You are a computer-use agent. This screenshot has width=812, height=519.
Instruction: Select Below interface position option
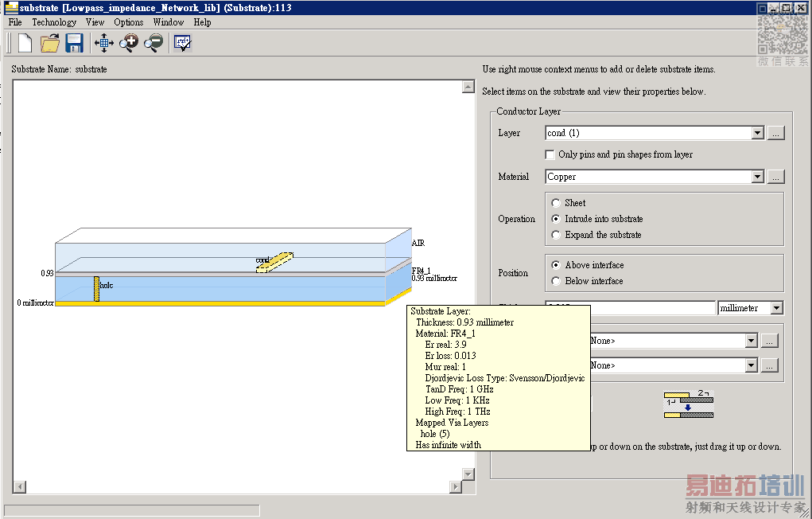coord(556,281)
